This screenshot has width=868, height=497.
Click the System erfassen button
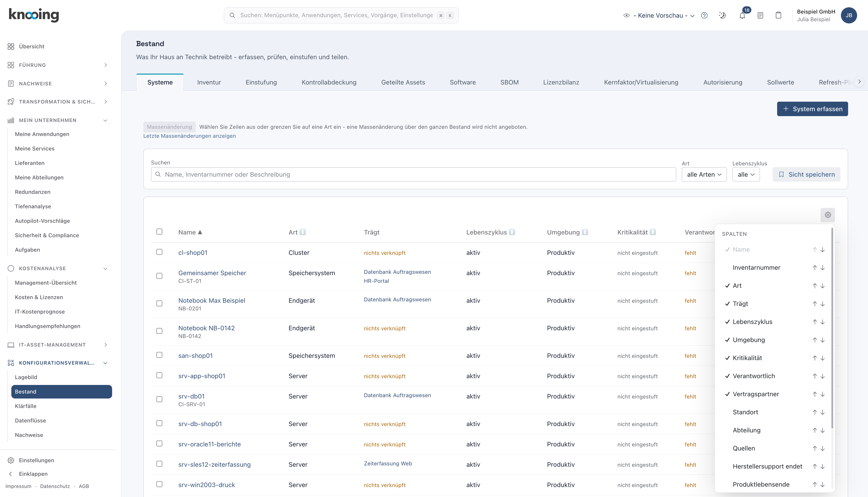click(812, 109)
